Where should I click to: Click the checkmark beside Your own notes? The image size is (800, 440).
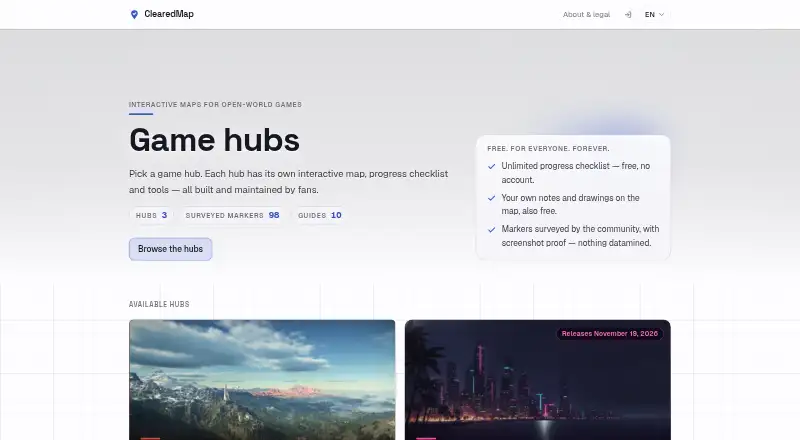click(x=491, y=198)
